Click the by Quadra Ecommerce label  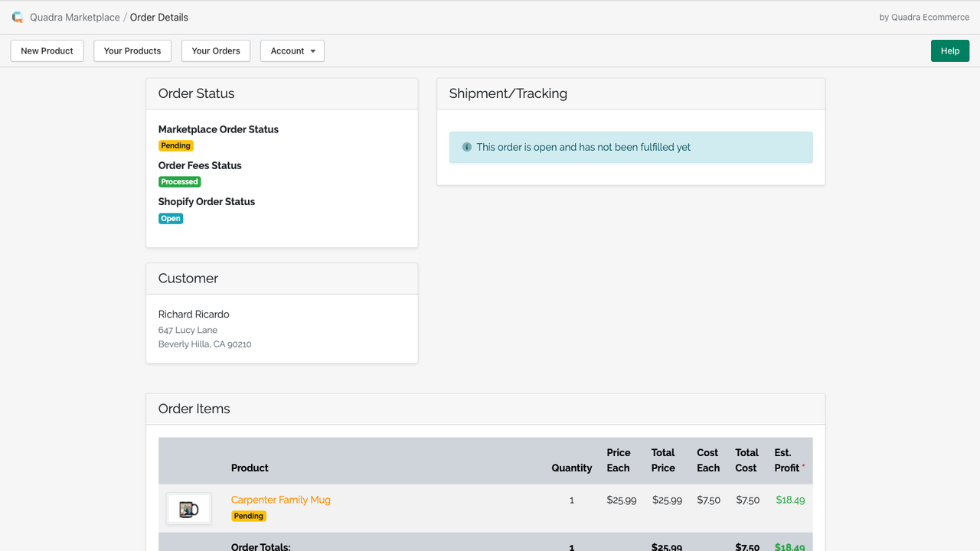[x=924, y=17]
